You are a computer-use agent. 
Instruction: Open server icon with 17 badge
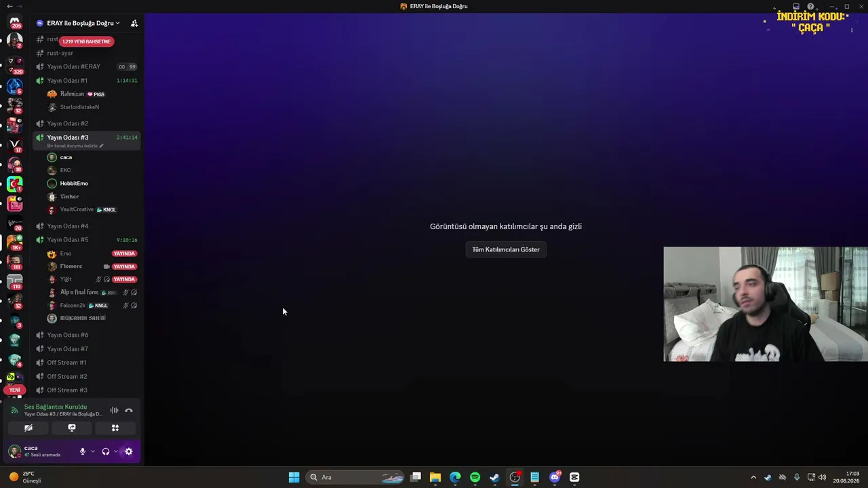(x=15, y=145)
